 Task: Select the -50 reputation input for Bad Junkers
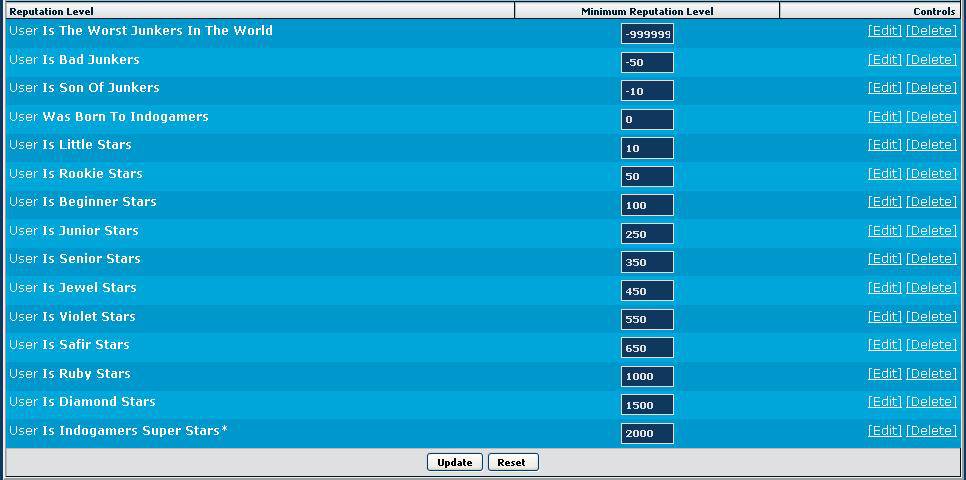coord(647,63)
